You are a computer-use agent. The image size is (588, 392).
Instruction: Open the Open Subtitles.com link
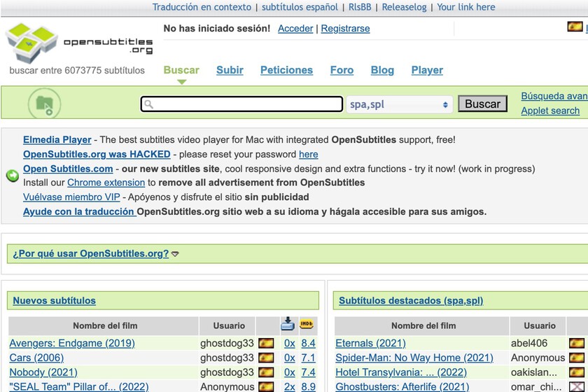[x=68, y=169]
